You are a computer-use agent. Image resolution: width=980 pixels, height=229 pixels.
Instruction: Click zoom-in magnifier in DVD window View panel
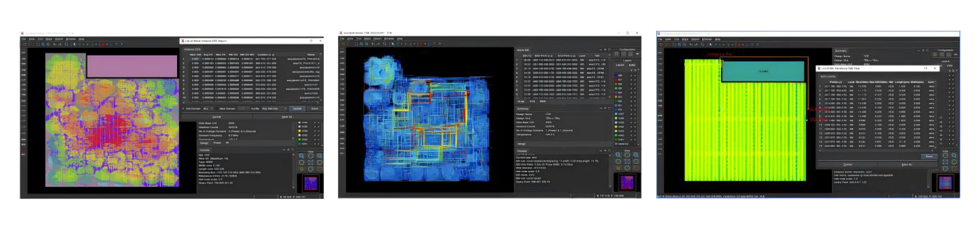click(x=301, y=156)
